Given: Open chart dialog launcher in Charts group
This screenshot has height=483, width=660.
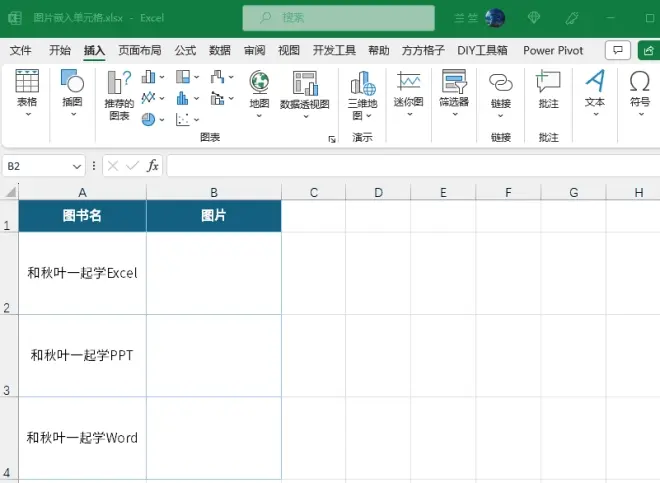Looking at the screenshot, I should point(332,139).
